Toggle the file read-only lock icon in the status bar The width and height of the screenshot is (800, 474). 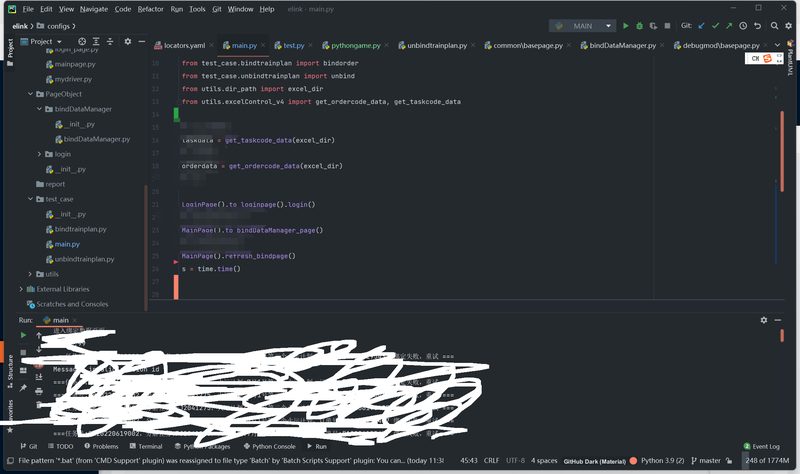click(729, 461)
